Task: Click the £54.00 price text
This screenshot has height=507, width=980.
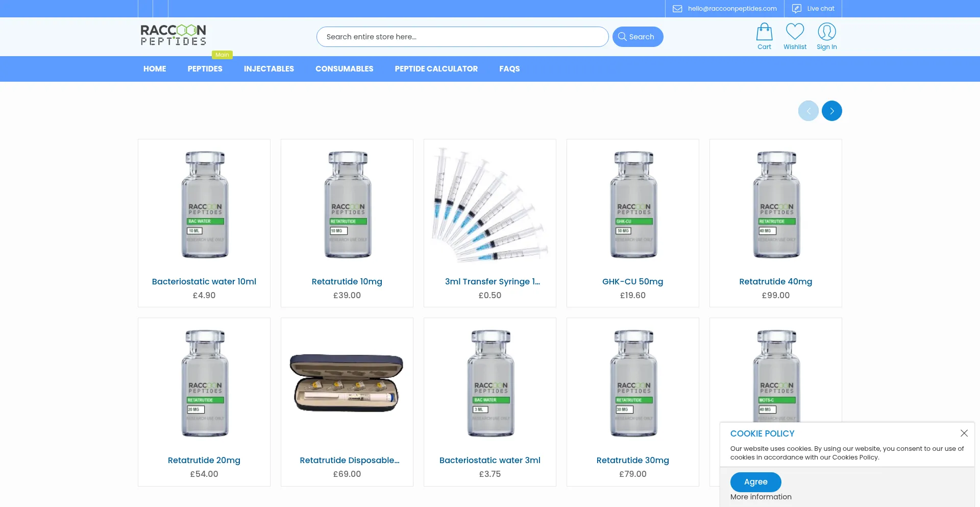Action: pyautogui.click(x=204, y=474)
